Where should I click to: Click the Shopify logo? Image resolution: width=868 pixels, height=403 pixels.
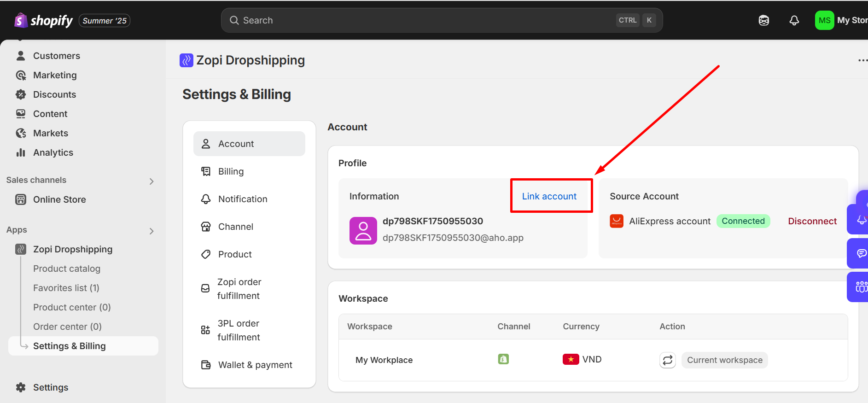coord(44,20)
